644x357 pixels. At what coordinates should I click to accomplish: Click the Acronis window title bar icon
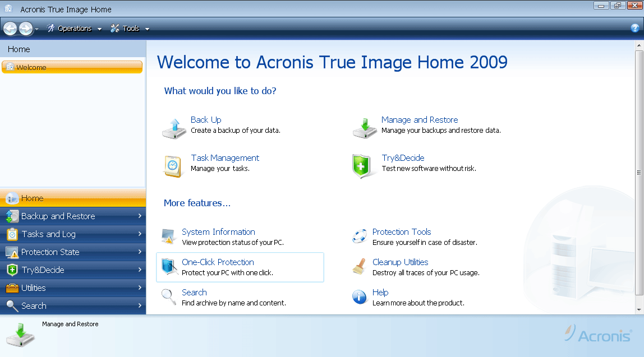click(8, 8)
